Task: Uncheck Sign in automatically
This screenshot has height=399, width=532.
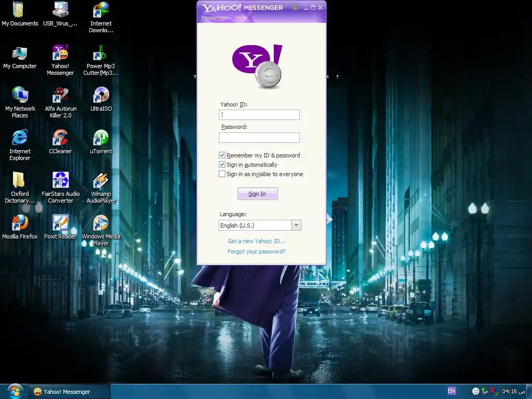Action: tap(222, 165)
